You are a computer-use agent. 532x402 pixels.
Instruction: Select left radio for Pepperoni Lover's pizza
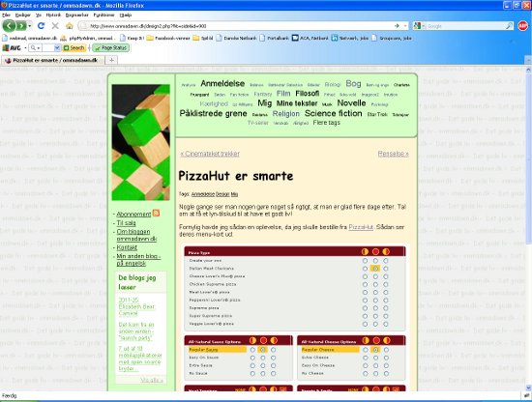(365, 301)
